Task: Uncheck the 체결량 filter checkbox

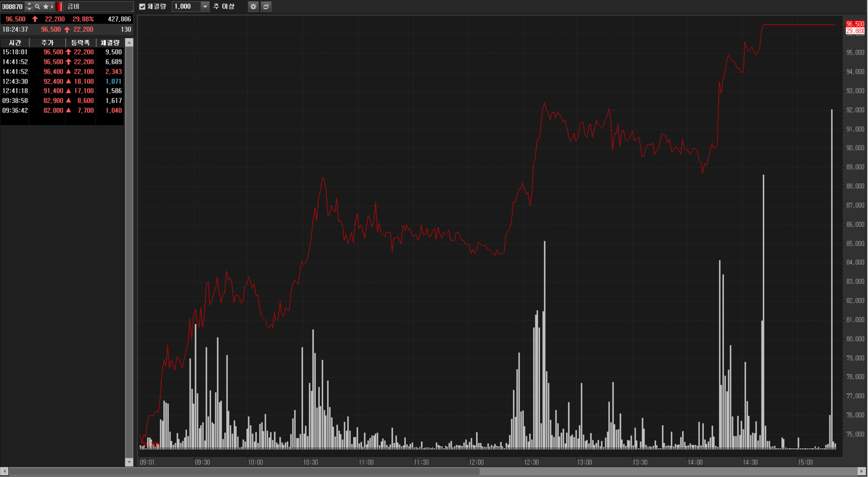Action: 142,6
